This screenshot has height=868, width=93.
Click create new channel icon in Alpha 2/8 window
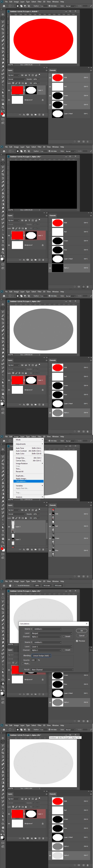pos(84,865)
